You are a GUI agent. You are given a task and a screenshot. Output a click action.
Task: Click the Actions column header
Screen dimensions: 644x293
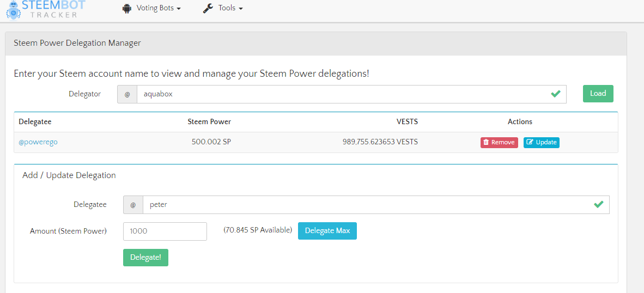[x=520, y=122]
